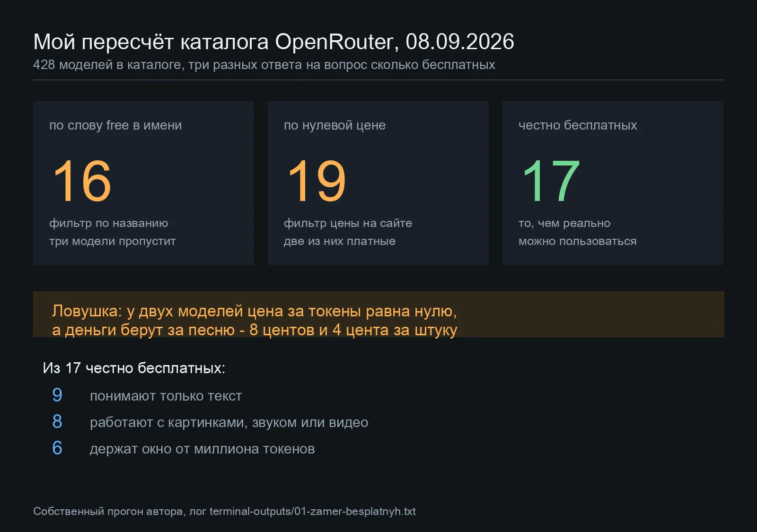Click the orange 'Ловушка' warning banner
Screen dimensions: 757x532
(x=378, y=314)
